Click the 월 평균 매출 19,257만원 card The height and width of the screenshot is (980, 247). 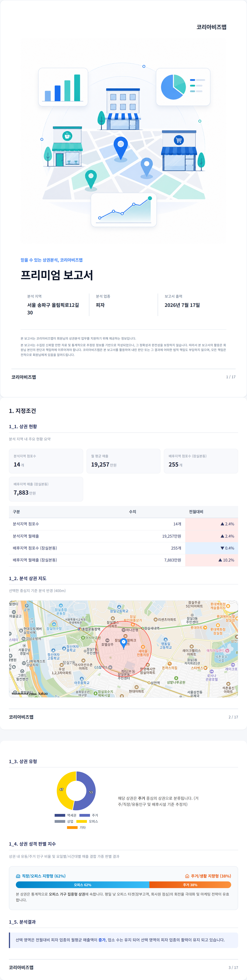click(x=123, y=461)
